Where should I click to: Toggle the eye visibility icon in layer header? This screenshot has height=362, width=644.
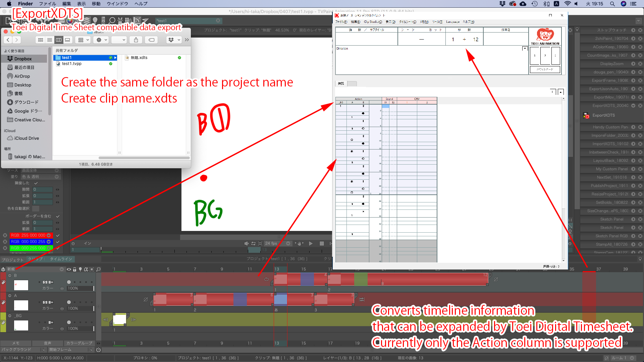(69, 269)
